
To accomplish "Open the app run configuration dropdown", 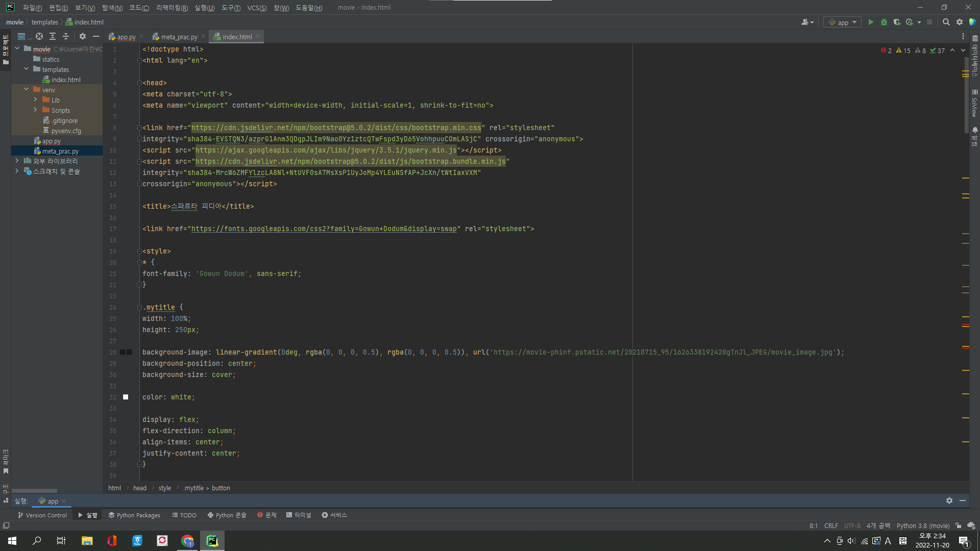I will (842, 22).
